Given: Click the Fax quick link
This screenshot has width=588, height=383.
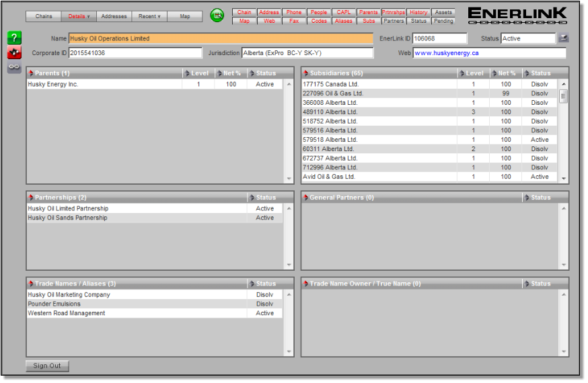Looking at the screenshot, I should coord(293,21).
